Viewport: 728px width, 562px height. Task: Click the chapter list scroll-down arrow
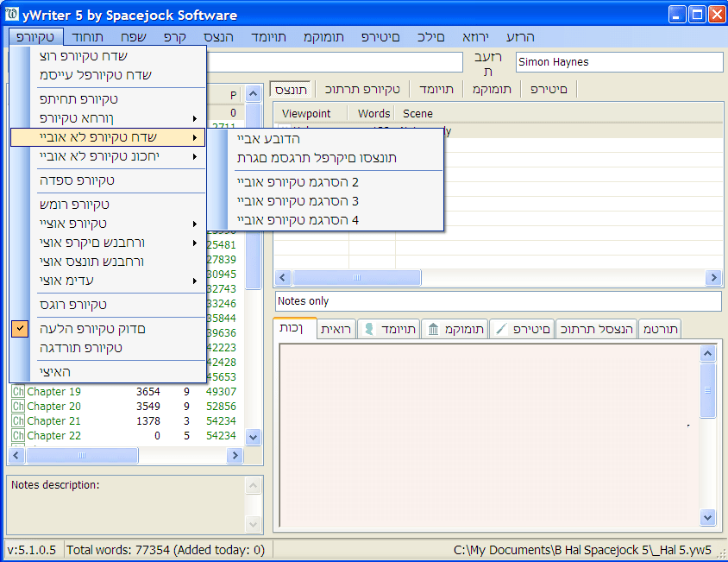(x=253, y=437)
